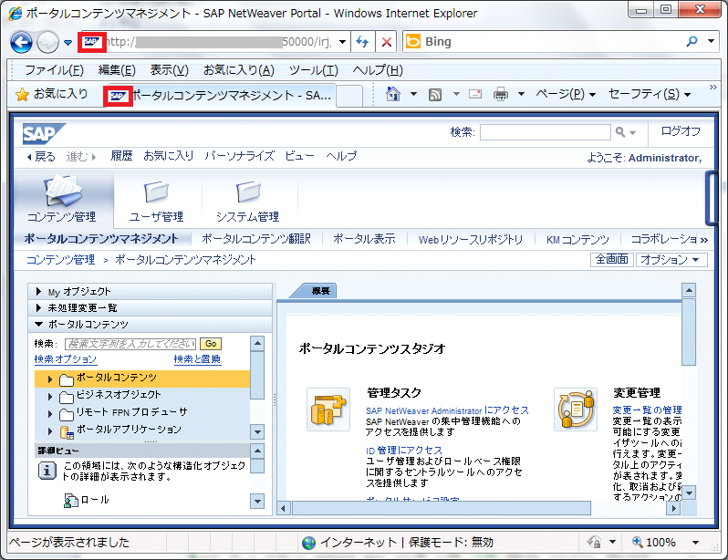The height and width of the screenshot is (560, 728).
Task: Switch to ポータル表示 tab
Action: pos(364,239)
